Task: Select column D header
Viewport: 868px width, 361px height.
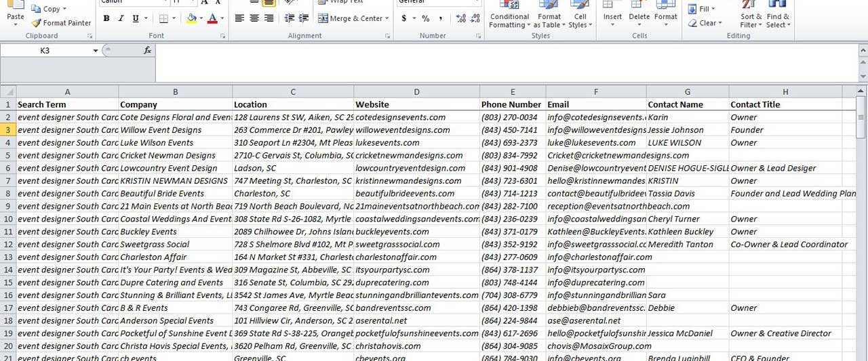Action: 416,91
